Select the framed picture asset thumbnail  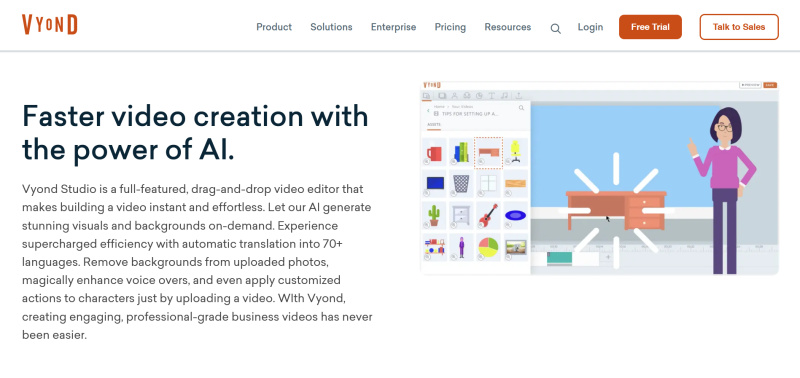tap(515, 247)
